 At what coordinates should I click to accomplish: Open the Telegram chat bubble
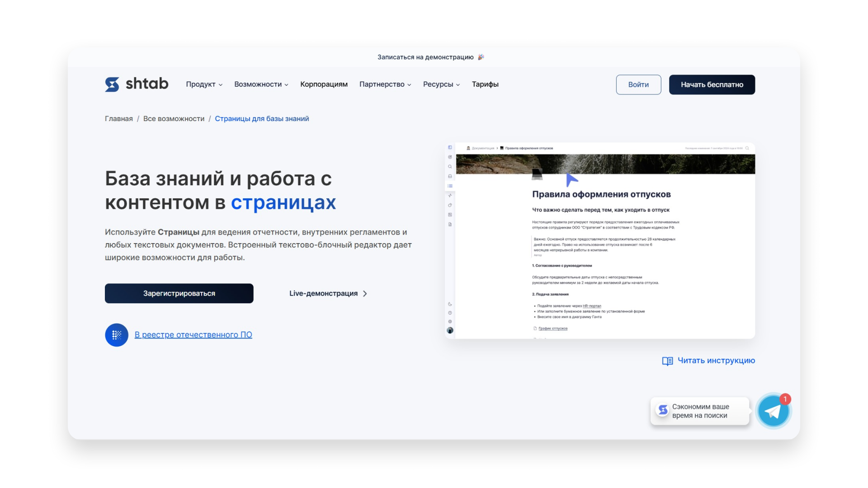click(x=774, y=410)
